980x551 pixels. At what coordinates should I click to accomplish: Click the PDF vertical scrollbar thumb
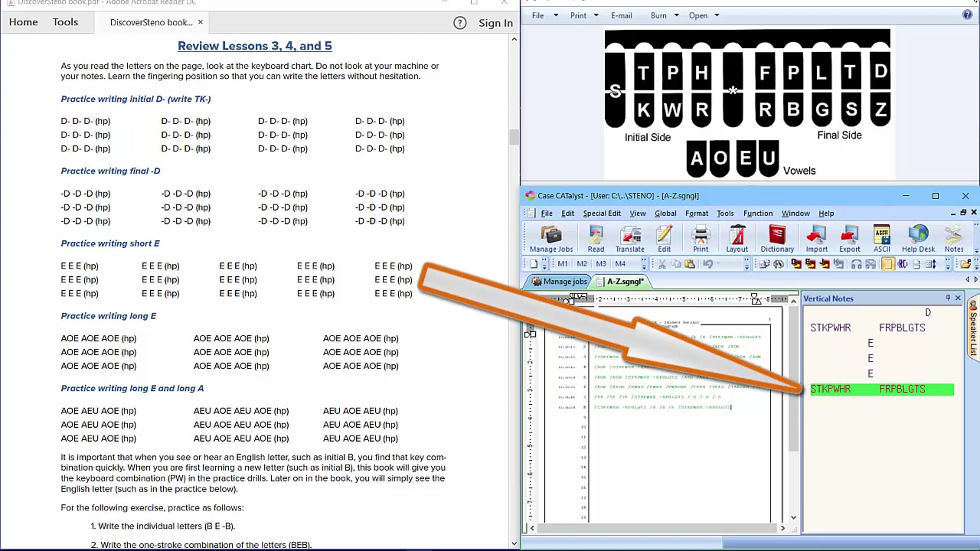[x=514, y=137]
